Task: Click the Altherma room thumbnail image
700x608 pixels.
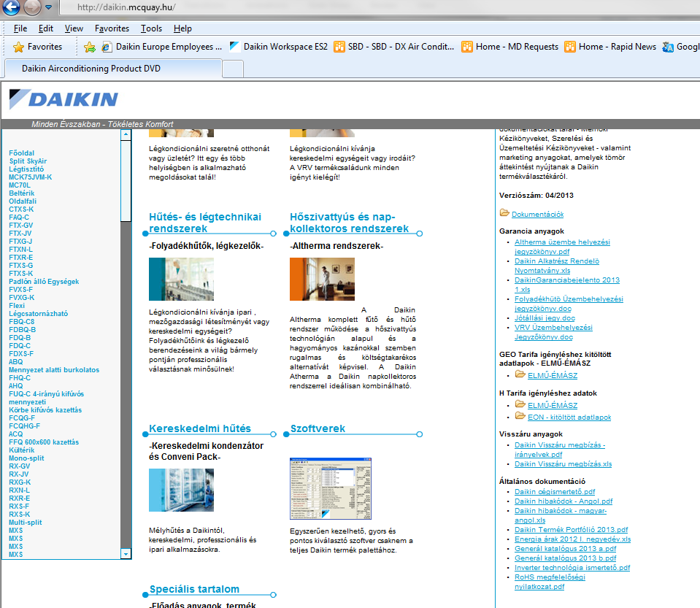Action: (323, 279)
